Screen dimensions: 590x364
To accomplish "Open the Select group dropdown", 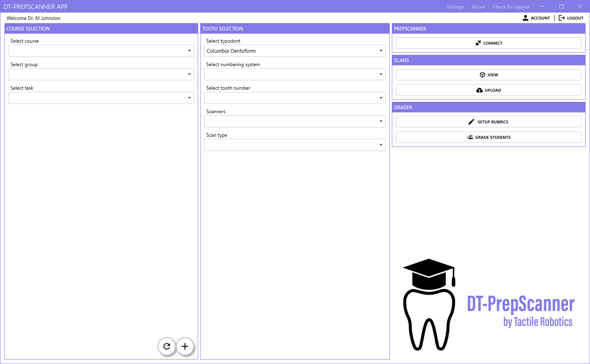I will click(x=101, y=74).
